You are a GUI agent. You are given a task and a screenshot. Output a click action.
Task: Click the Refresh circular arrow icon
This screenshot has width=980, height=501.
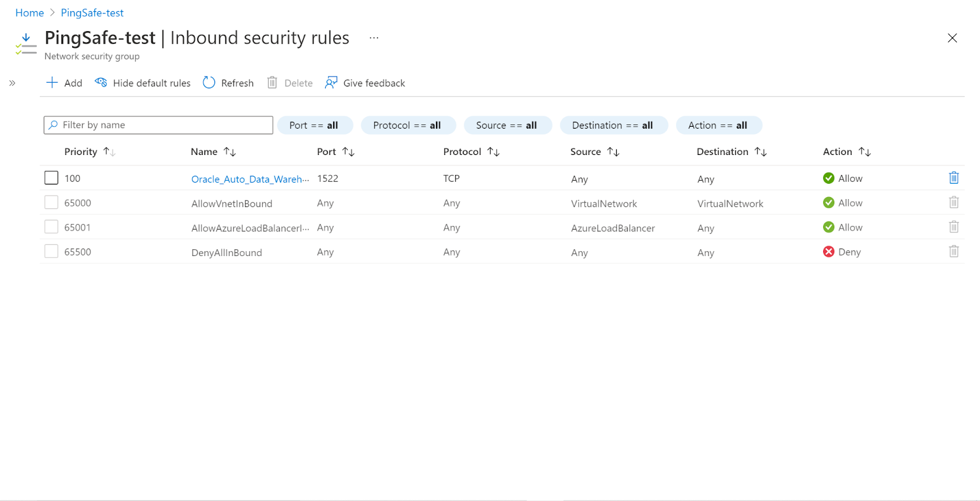click(x=209, y=83)
